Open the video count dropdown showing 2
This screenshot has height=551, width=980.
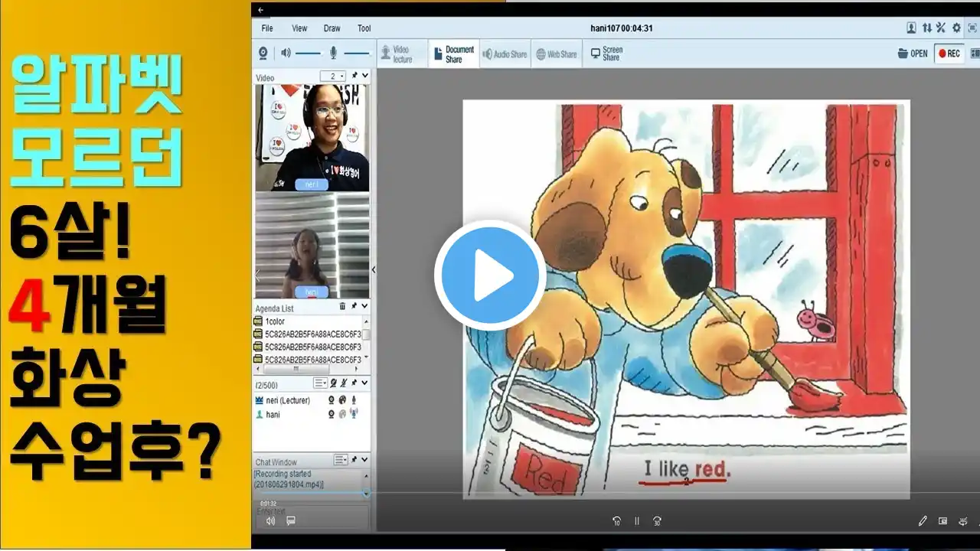[333, 76]
